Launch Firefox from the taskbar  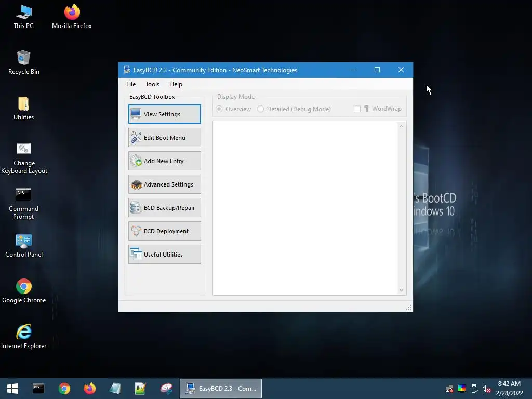89,389
